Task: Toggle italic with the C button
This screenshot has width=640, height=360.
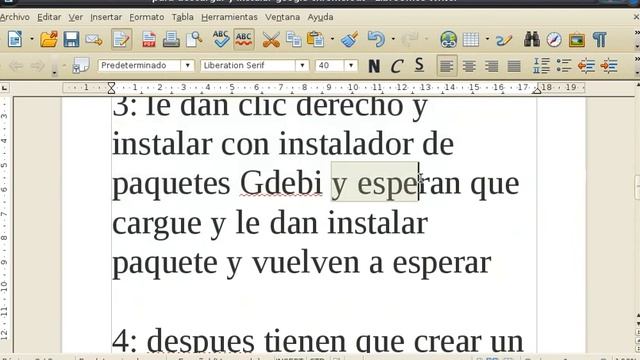Action: pyautogui.click(x=396, y=66)
